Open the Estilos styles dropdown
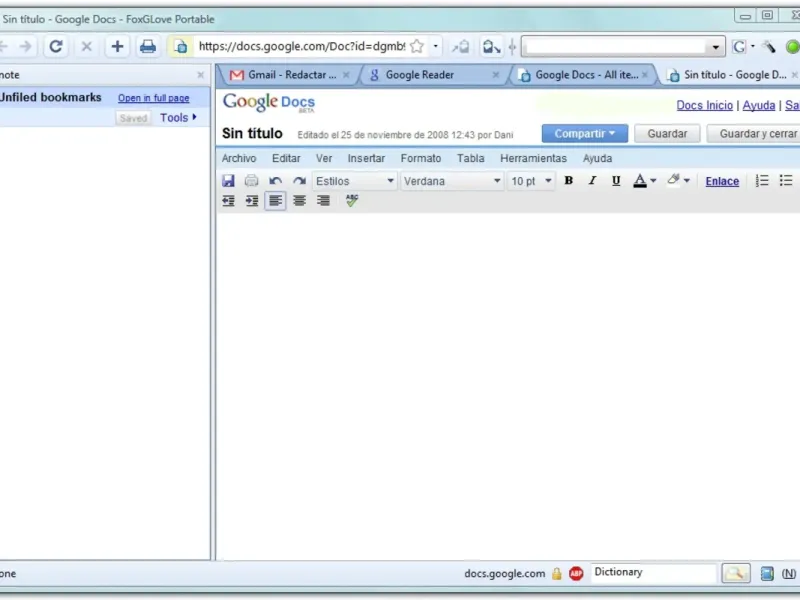 (x=354, y=181)
